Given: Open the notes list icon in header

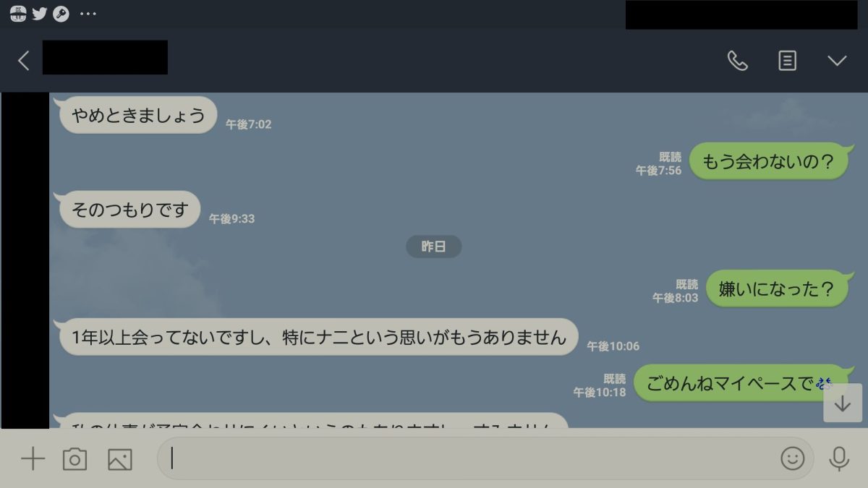Looking at the screenshot, I should tap(787, 61).
